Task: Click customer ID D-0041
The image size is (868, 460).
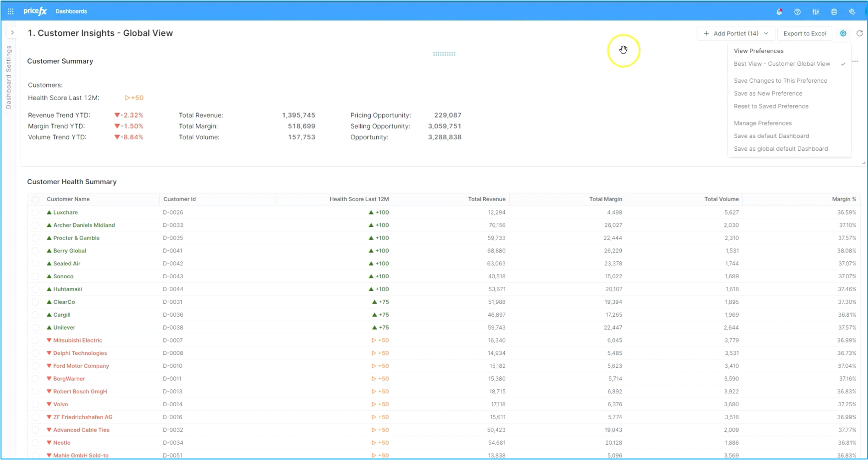Action: pos(173,251)
